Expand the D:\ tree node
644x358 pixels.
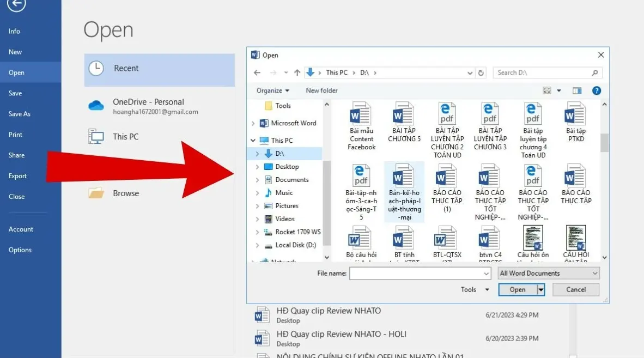(258, 154)
